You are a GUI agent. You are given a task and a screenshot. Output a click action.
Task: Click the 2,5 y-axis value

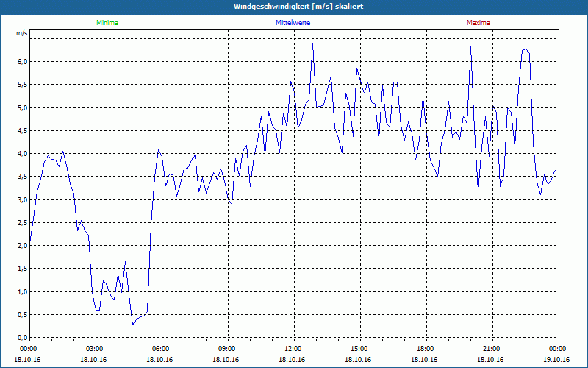pos(22,223)
